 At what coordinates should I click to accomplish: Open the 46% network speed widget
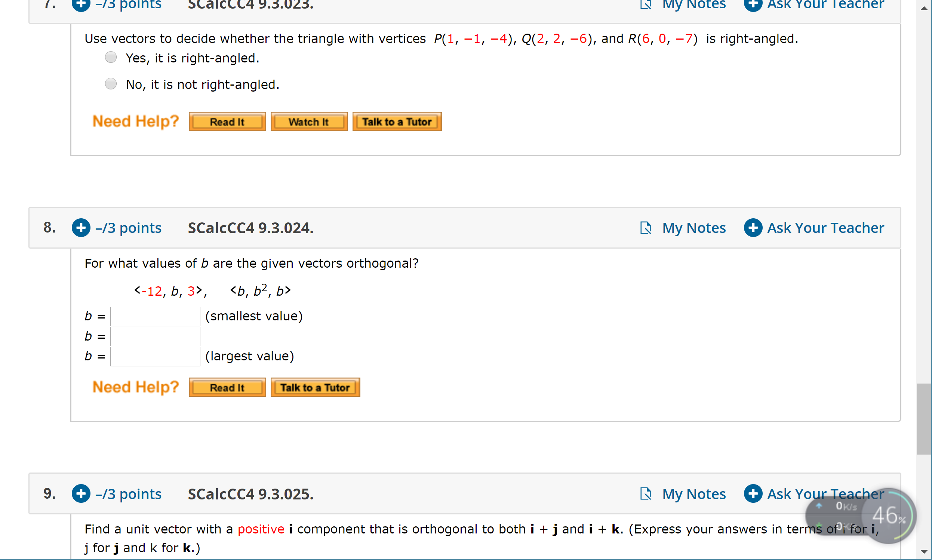[889, 516]
